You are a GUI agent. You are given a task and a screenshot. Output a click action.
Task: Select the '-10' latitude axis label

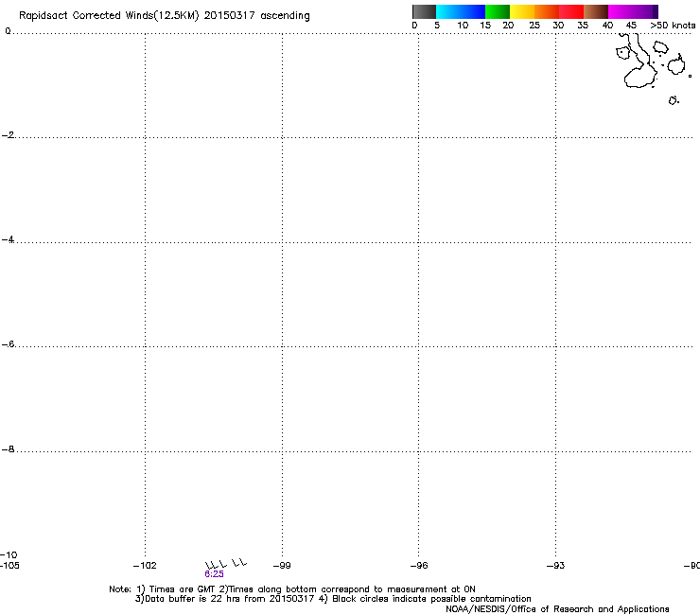tap(9, 554)
